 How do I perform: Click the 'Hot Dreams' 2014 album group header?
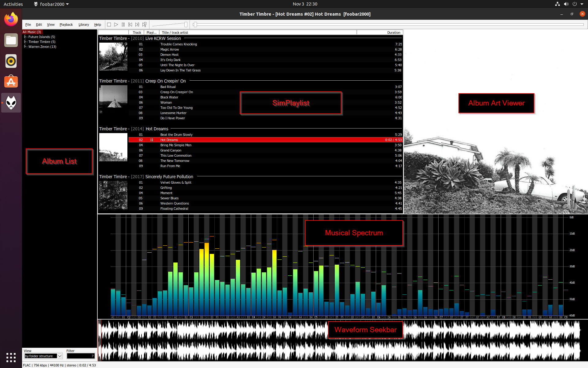tap(250, 129)
